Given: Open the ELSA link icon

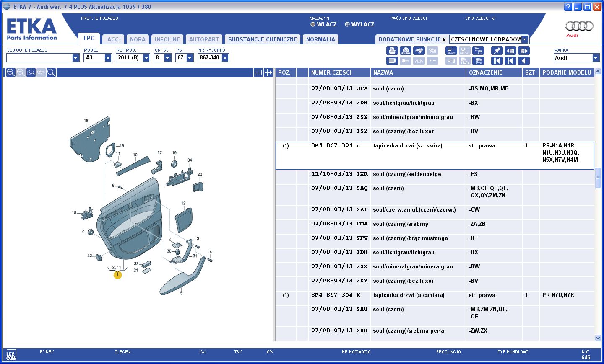Looking at the screenshot, I should point(451,51).
